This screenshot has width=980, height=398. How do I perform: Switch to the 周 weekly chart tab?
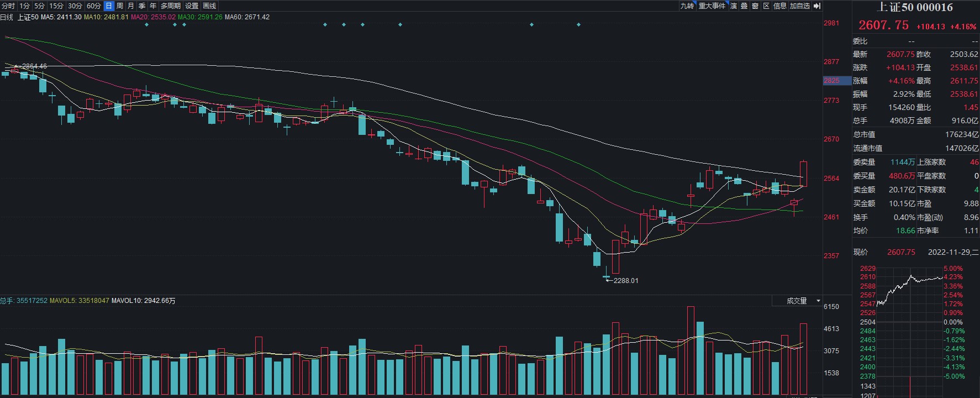pos(120,6)
